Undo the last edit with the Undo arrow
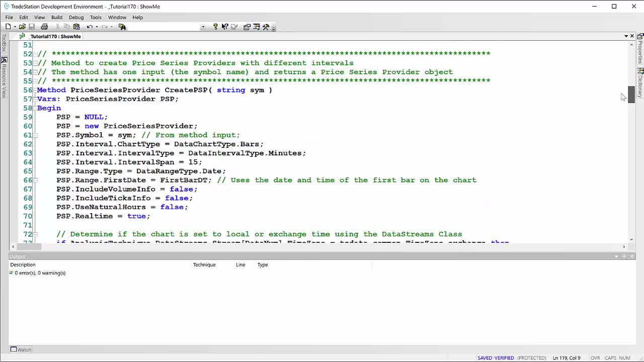This screenshot has width=644, height=362. tap(90, 27)
